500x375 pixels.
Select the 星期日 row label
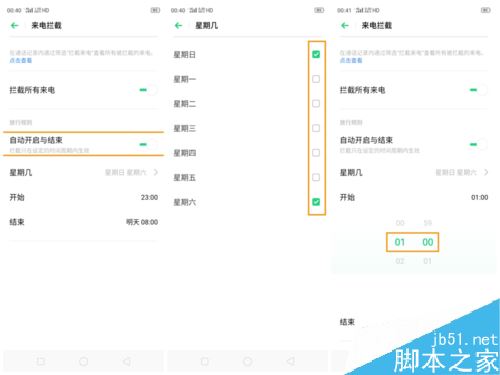point(184,54)
